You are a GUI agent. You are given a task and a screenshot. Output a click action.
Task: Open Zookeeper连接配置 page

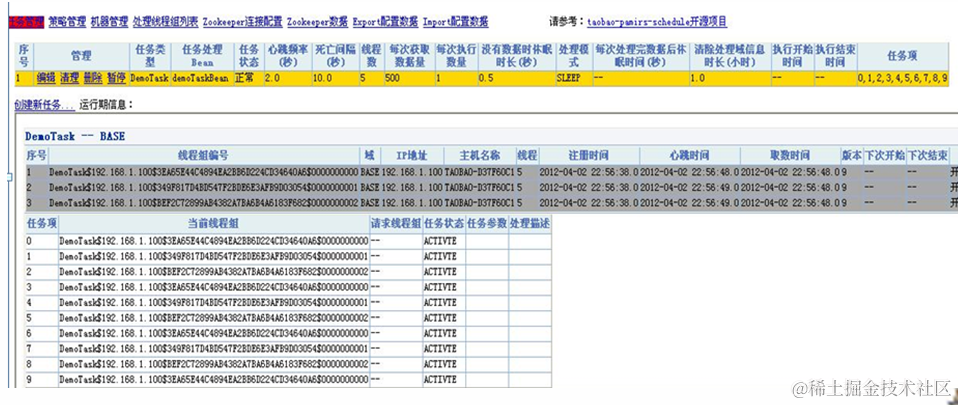pyautogui.click(x=243, y=22)
